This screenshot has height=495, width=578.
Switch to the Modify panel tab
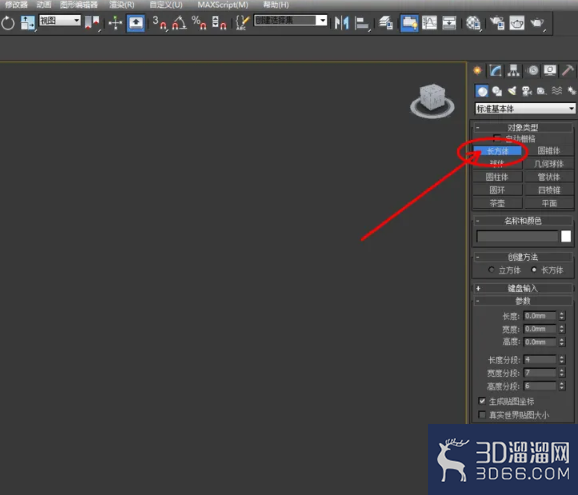click(x=495, y=70)
